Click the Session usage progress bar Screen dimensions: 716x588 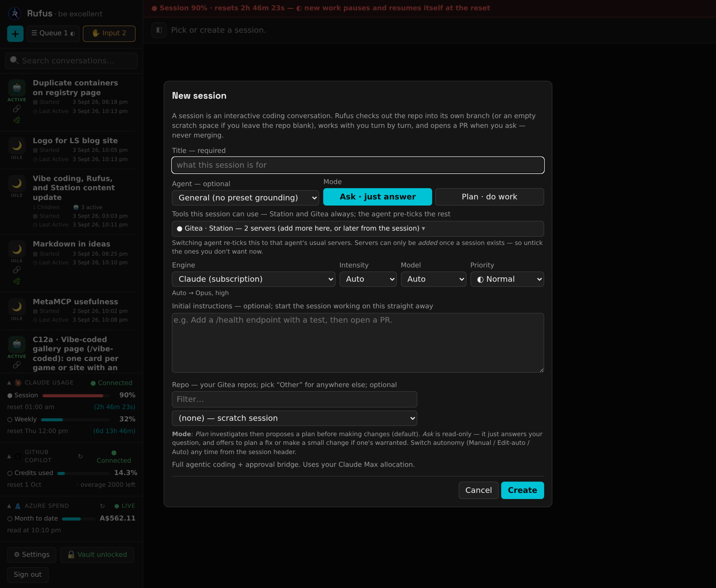[76, 395]
